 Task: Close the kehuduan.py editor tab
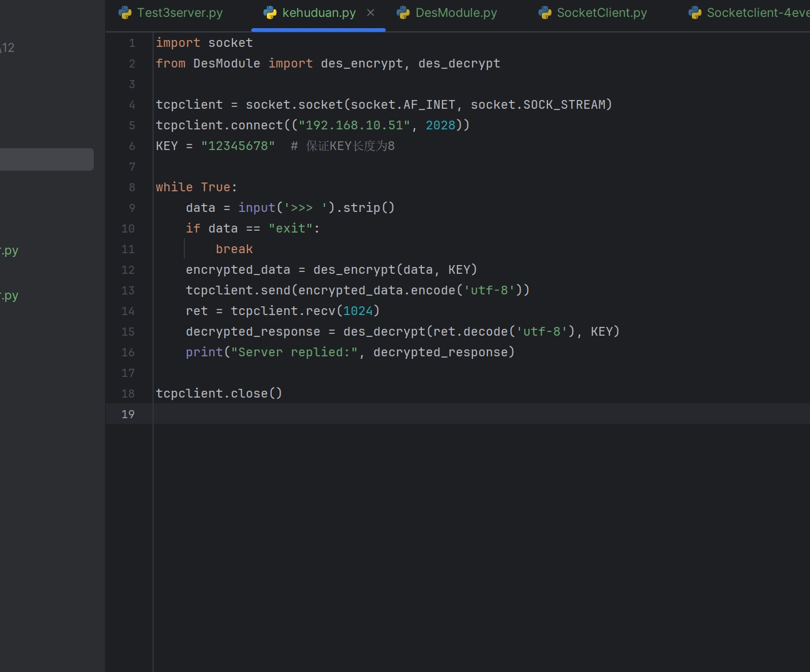[x=371, y=13]
